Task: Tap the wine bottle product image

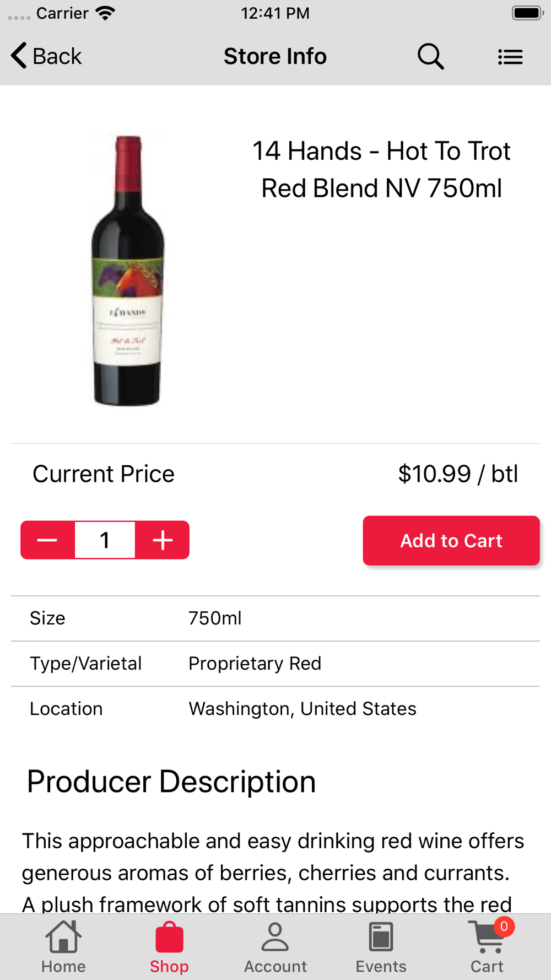Action: coord(127,270)
